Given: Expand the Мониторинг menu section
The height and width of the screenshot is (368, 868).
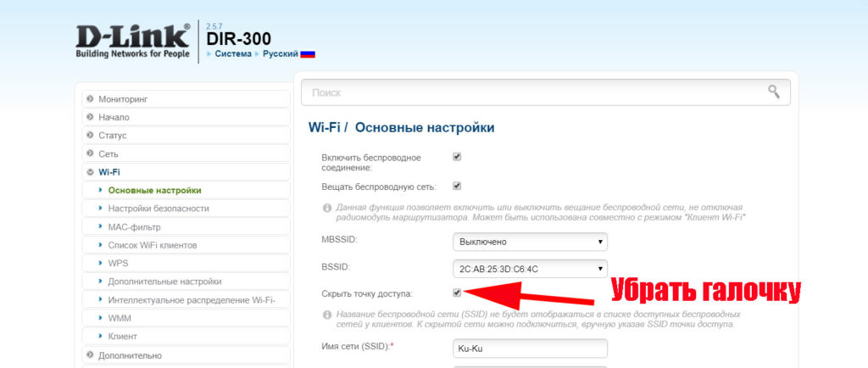Looking at the screenshot, I should pyautogui.click(x=186, y=99).
